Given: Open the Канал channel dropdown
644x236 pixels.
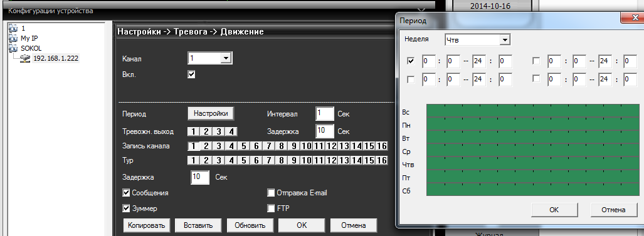Looking at the screenshot, I should (x=210, y=58).
